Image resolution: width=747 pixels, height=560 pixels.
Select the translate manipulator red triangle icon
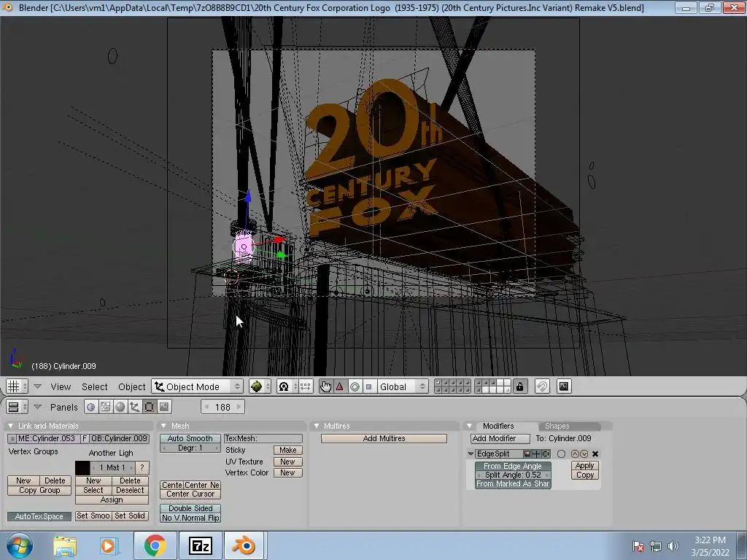click(340, 386)
